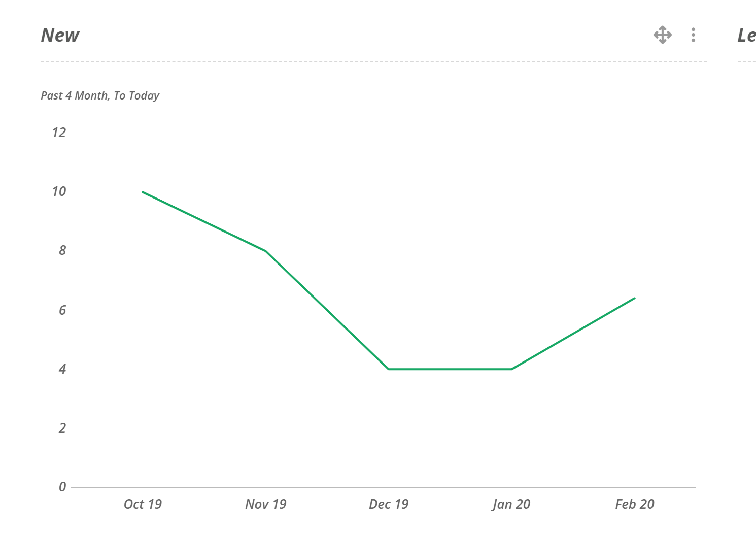
Task: Click the move widget arrows icon
Action: [663, 35]
